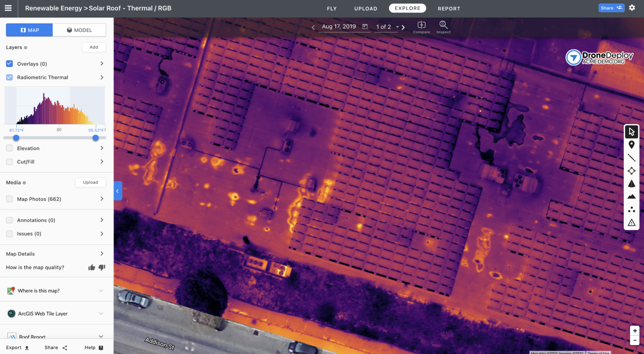
Task: Click the media Upload button
Action: [90, 182]
